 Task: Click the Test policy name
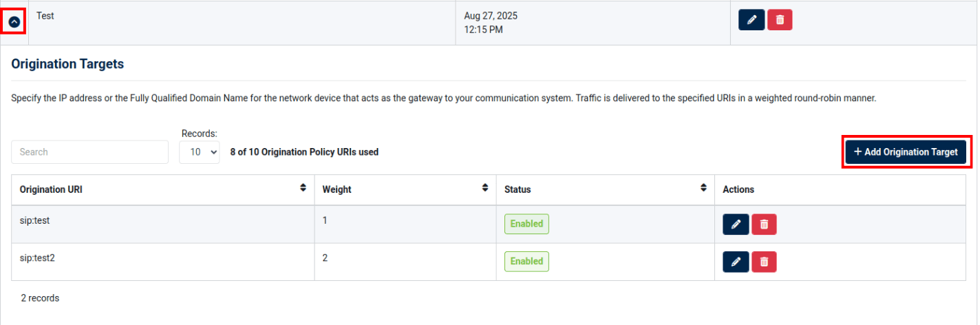pos(45,16)
